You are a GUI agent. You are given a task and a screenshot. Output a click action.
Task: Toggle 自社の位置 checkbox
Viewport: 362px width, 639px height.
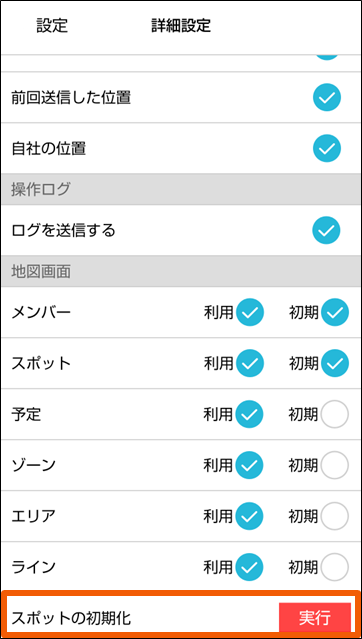tap(327, 148)
